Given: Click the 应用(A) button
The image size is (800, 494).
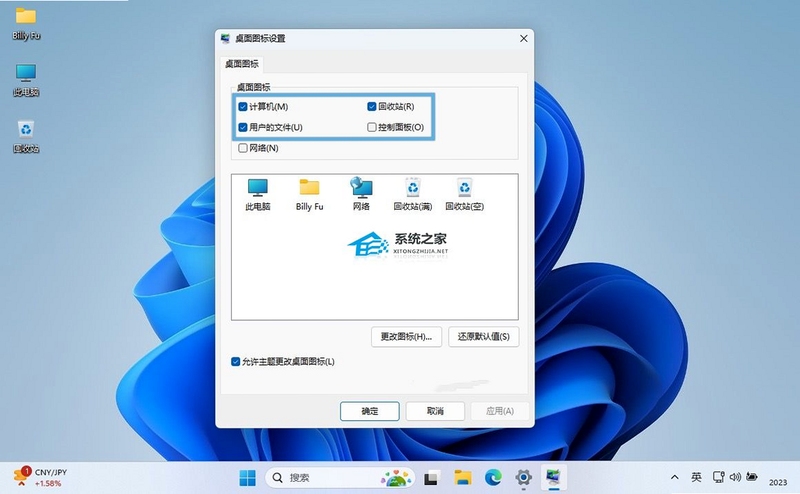Looking at the screenshot, I should click(x=500, y=411).
